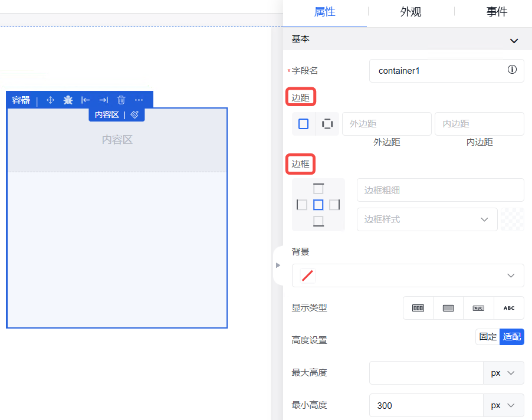
Task: Click the move handle icon in container toolbar
Action: [x=50, y=100]
